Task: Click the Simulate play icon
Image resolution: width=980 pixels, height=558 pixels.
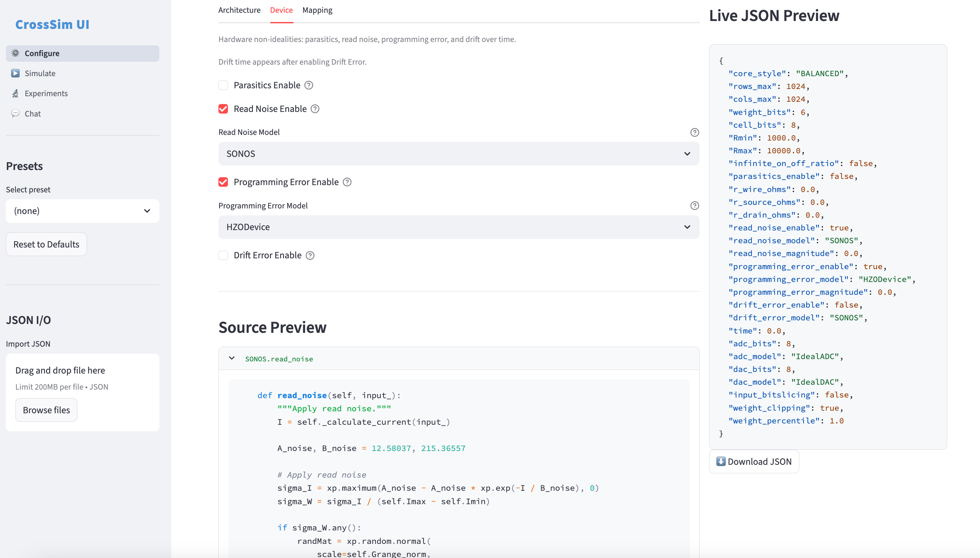Action: 15,73
